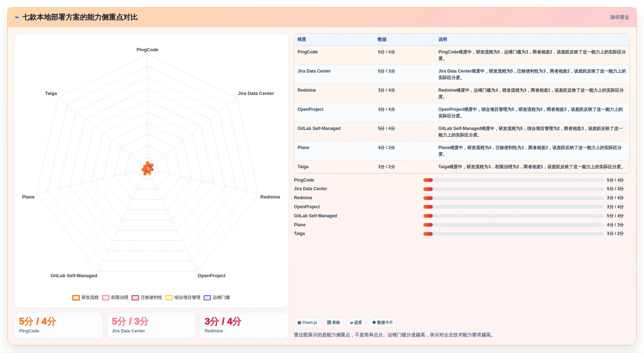Click the Taiga table row name
Screen dimensions: 644x353
tap(303, 167)
